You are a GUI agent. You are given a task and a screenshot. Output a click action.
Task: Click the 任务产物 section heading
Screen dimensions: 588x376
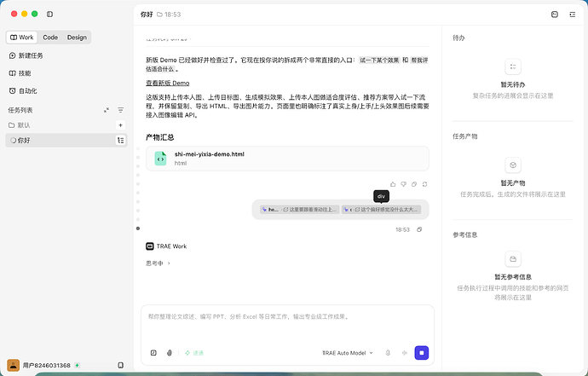(465, 136)
